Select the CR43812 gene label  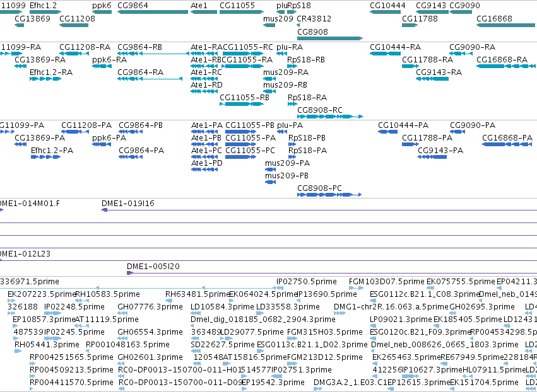314,18
